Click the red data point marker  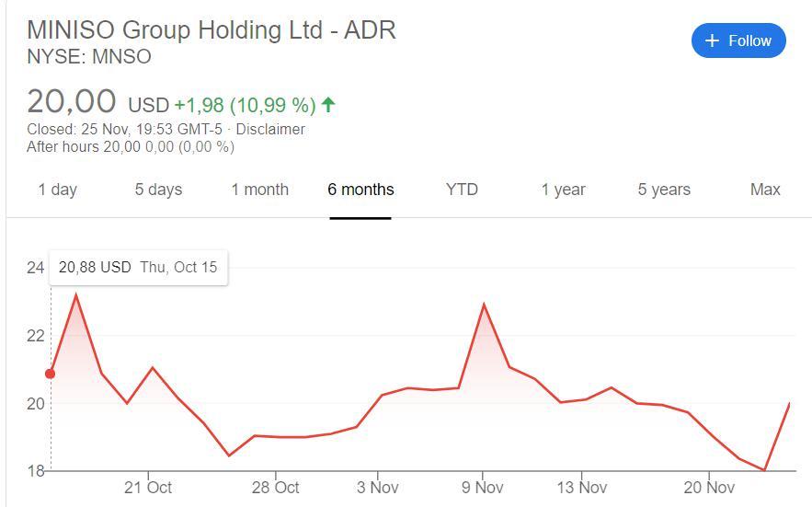pyautogui.click(x=51, y=374)
